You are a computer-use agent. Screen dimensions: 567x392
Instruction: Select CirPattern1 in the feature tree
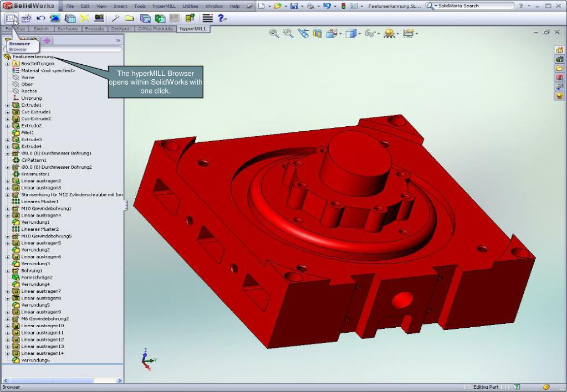point(34,160)
